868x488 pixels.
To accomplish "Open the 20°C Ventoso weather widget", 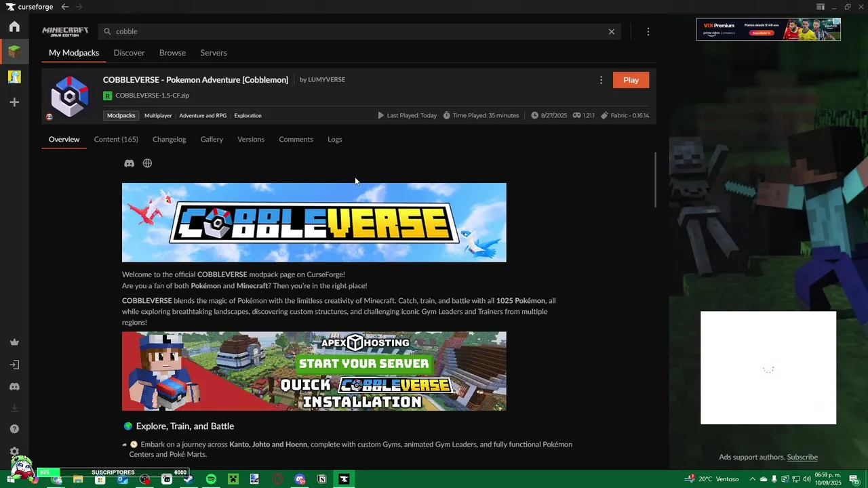I will coord(712,479).
